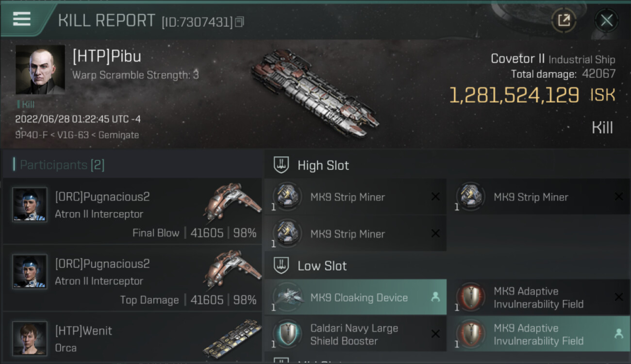Copy the kill report ID
Screen dimensions: 631x364
239,22
